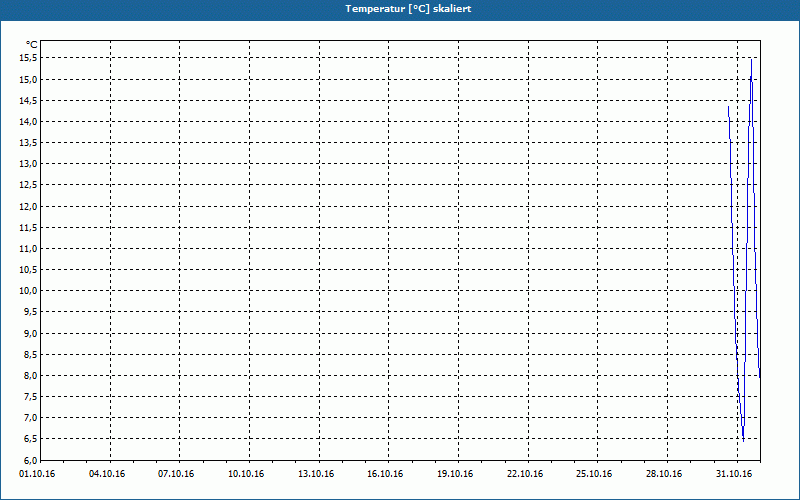Screen dimensions: 800x500
Task: Click the 16.10.16 date label
Action: click(x=385, y=474)
